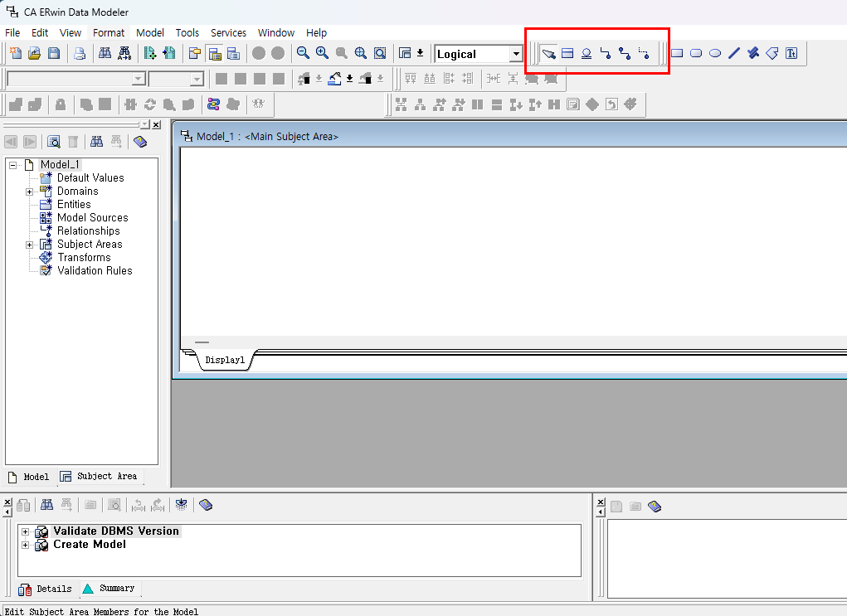This screenshot has width=847, height=616.
Task: Open the Format menu
Action: coord(109,33)
